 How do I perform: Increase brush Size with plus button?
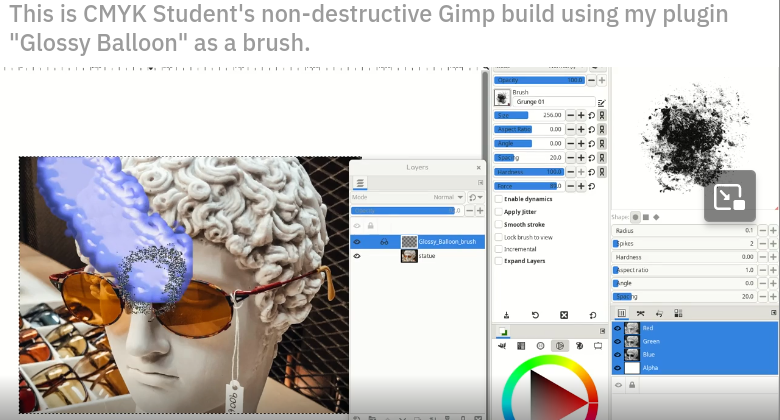click(x=581, y=115)
